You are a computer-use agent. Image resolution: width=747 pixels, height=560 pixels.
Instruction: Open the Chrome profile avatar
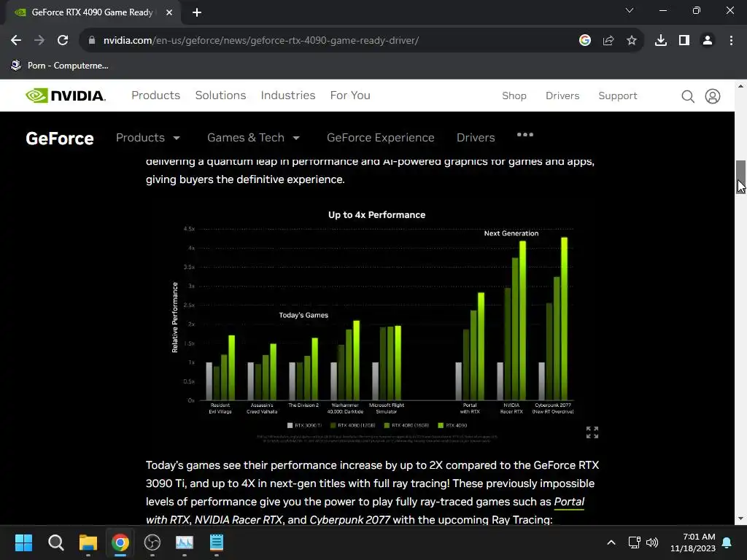point(708,41)
